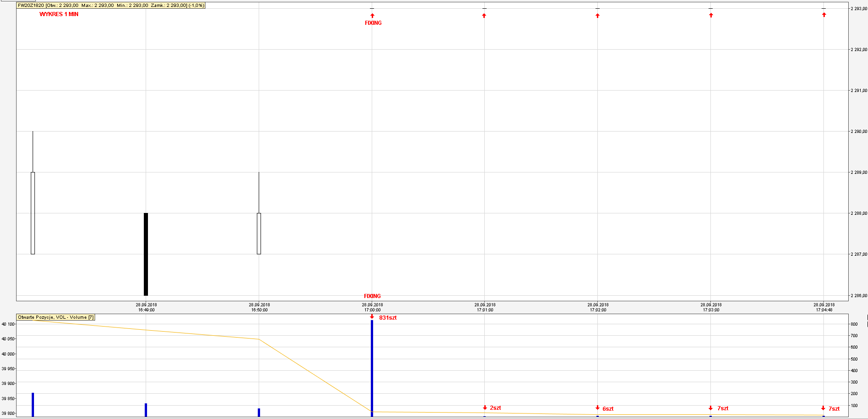Click the 700 volume axis value

point(854,336)
